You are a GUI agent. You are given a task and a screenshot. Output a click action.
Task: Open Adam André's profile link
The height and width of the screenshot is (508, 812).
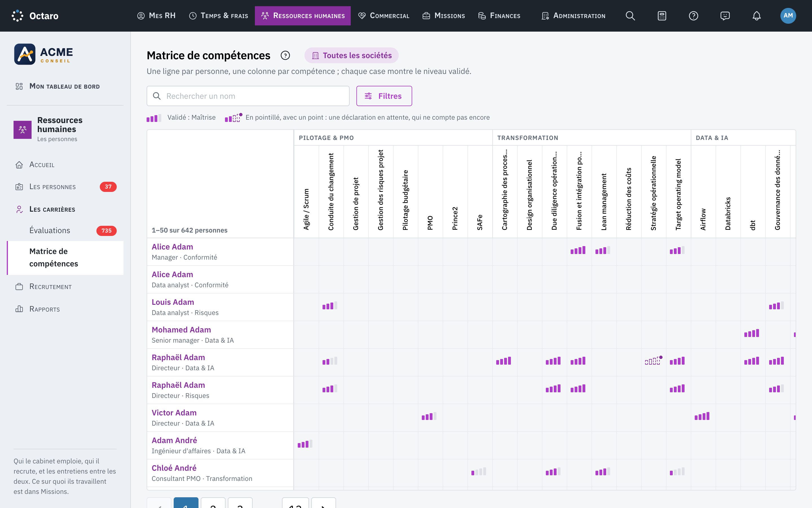pyautogui.click(x=175, y=440)
